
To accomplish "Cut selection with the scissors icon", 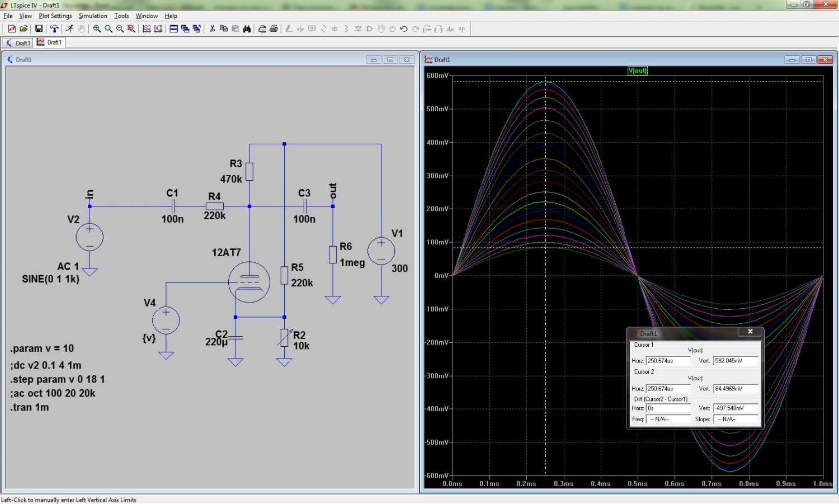I will pyautogui.click(x=213, y=29).
